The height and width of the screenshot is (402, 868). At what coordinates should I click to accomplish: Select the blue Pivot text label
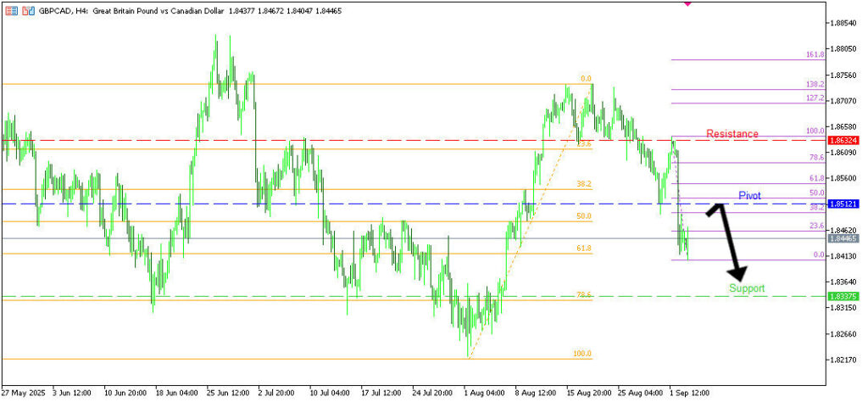point(749,196)
